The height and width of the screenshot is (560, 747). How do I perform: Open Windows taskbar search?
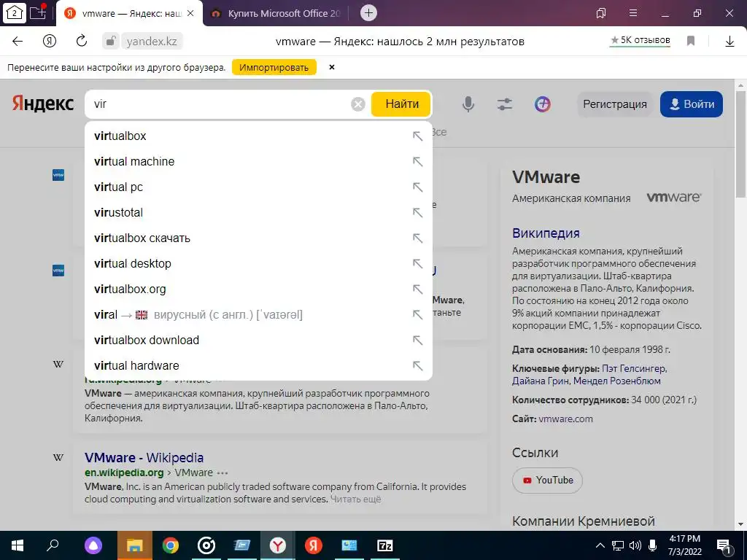(x=53, y=545)
